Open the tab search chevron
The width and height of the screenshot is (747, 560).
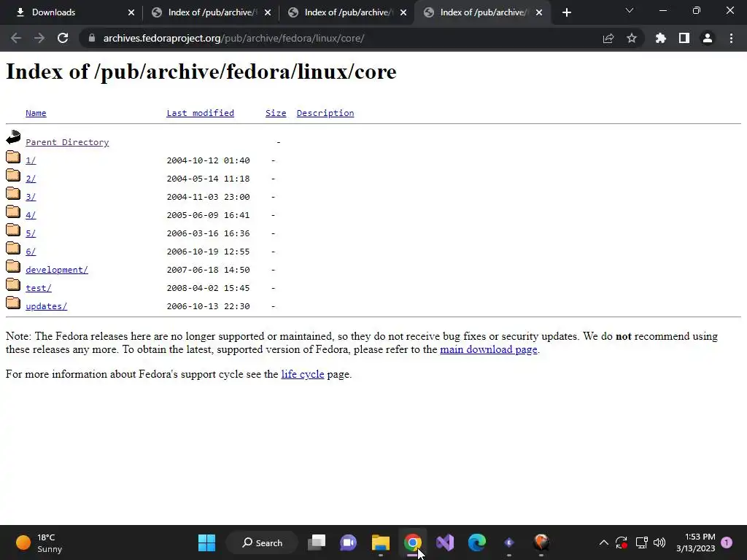coord(630,10)
